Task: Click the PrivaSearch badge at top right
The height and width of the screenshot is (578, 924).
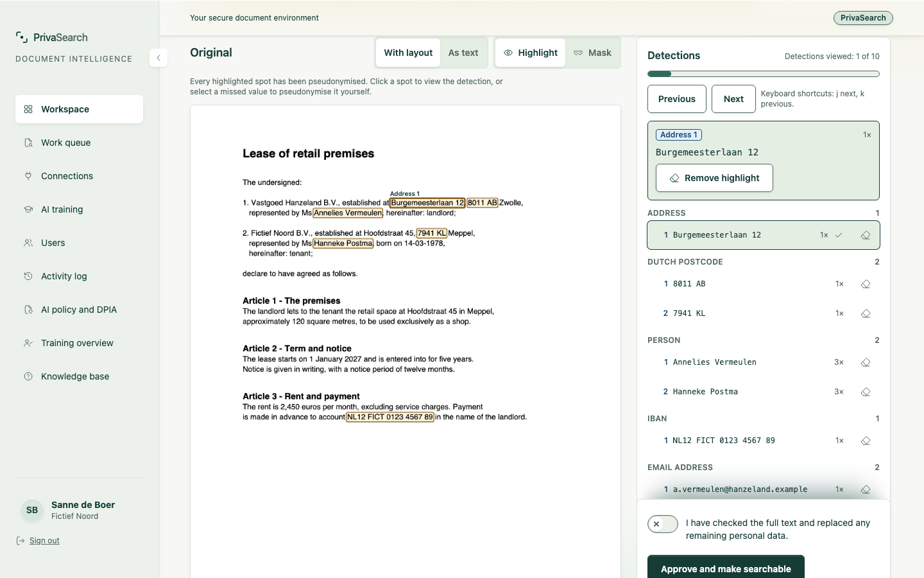Action: tap(863, 18)
